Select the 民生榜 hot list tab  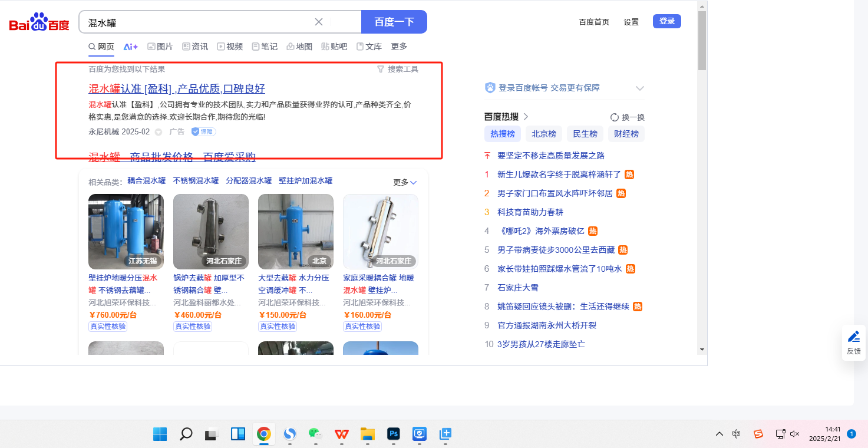point(585,134)
